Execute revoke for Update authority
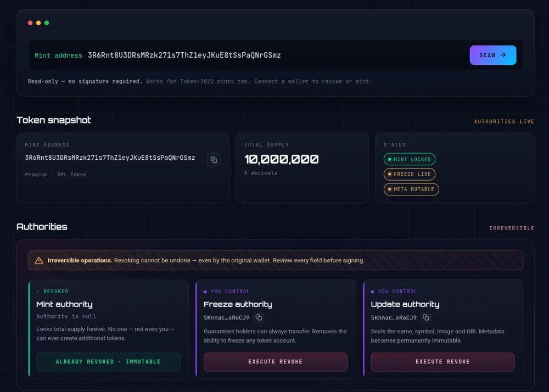The image size is (549, 392). [442, 362]
